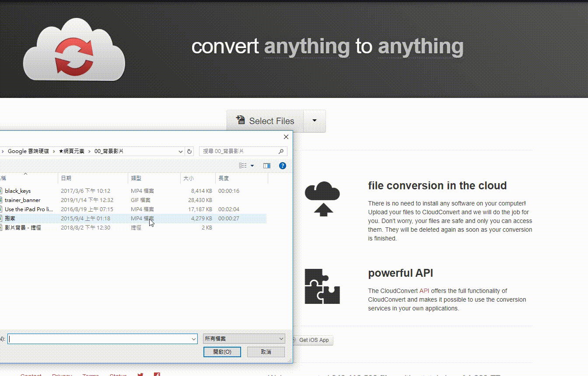
Task: Open the Select Files source dropdown arrow
Action: click(315, 121)
